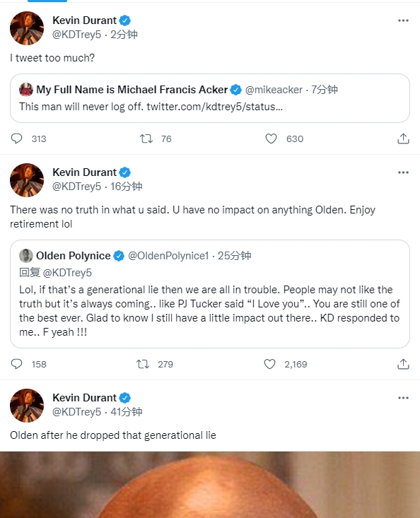420x518 pixels.
Task: Like the tweet with 630 likes
Action: (271, 139)
